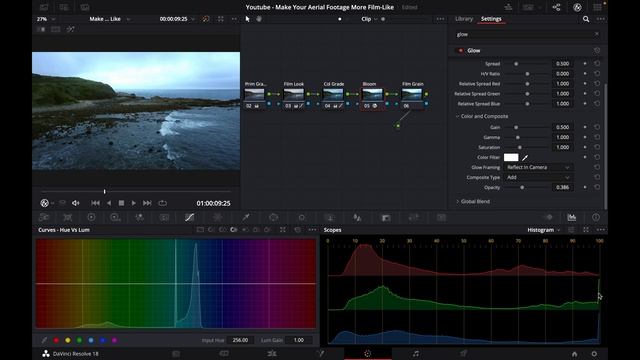
Task: Mute the viewer audio
Action: (x=76, y=203)
